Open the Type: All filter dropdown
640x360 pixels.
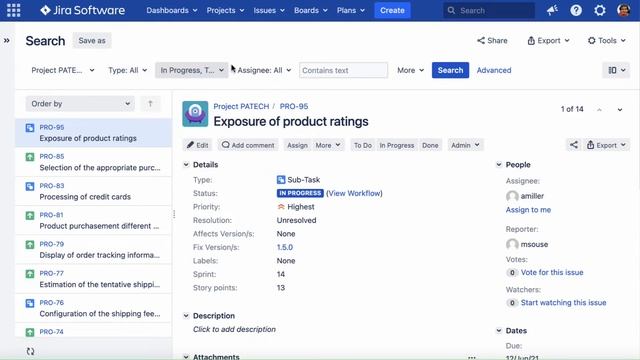[x=127, y=70]
